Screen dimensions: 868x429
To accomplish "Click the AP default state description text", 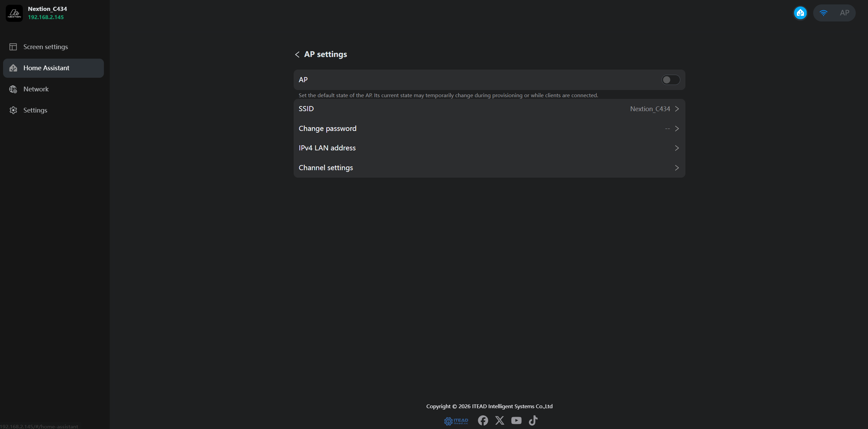I will [x=448, y=95].
